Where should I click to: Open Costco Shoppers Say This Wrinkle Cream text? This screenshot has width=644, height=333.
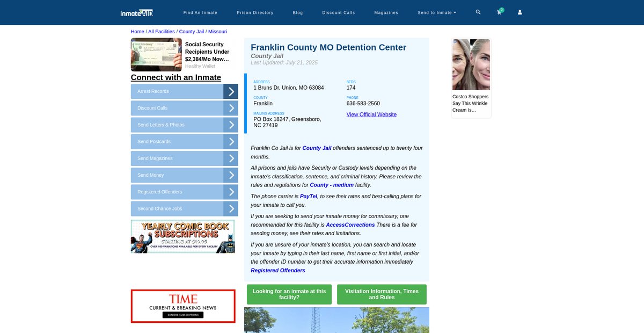[x=471, y=103]
